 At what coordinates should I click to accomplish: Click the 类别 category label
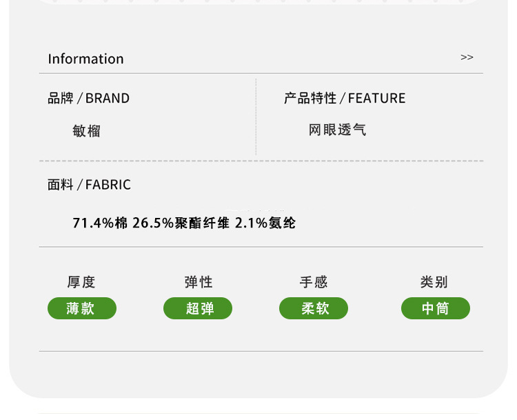[434, 281]
